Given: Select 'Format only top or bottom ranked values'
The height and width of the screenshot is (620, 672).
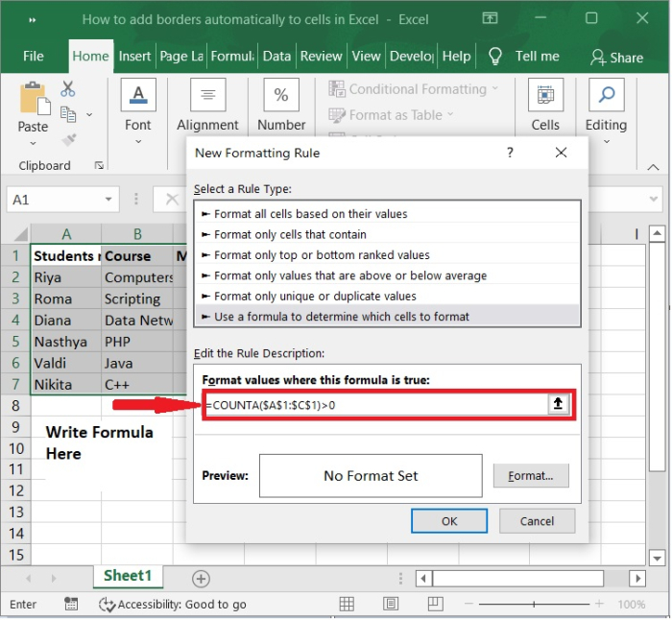Looking at the screenshot, I should point(388,255).
